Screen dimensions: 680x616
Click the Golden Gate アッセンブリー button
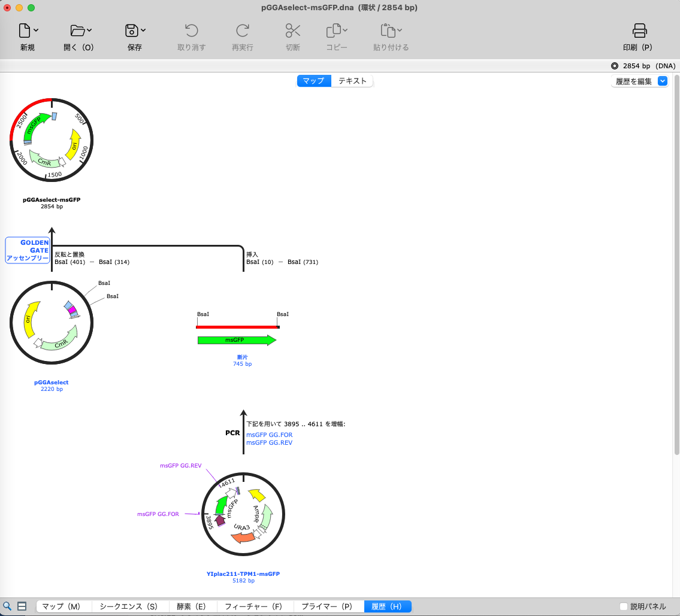point(28,250)
